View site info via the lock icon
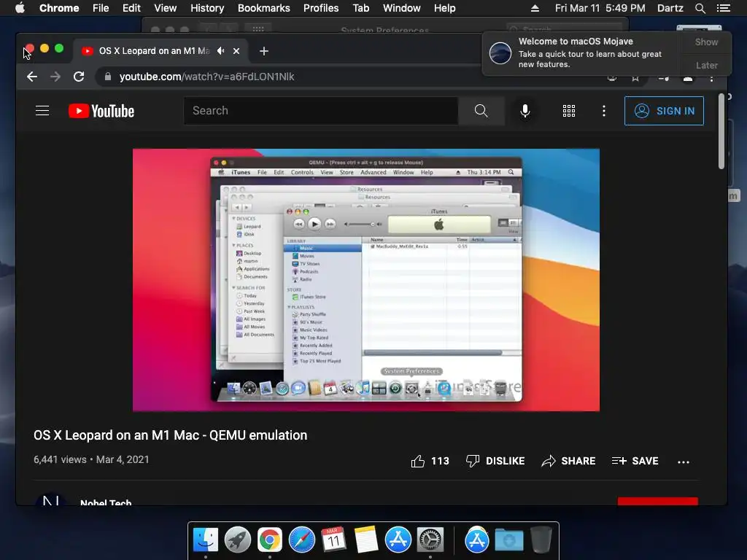Image resolution: width=747 pixels, height=560 pixels. pyautogui.click(x=108, y=77)
